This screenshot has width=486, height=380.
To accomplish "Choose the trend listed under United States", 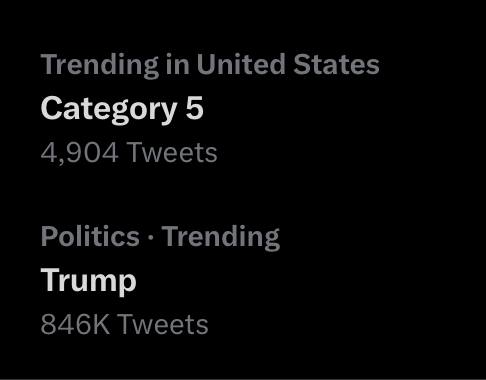I will pyautogui.click(x=122, y=110).
